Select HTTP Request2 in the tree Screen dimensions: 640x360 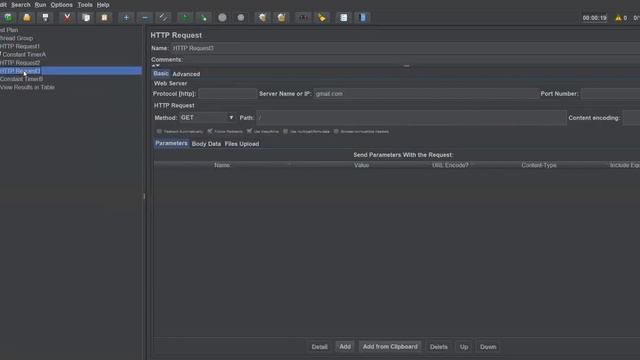20,62
